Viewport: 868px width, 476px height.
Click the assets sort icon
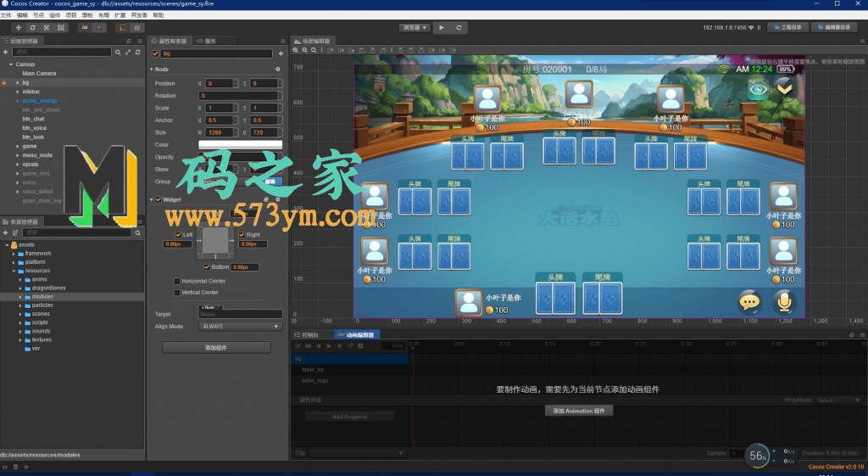pos(15,232)
